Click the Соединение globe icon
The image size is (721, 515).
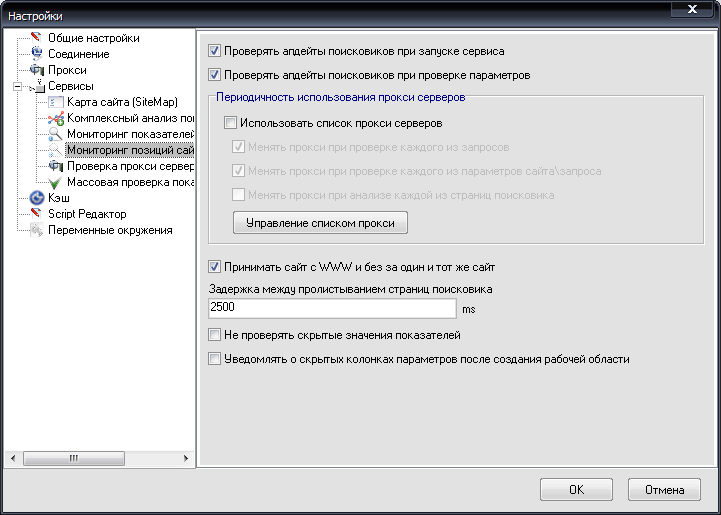pos(37,54)
